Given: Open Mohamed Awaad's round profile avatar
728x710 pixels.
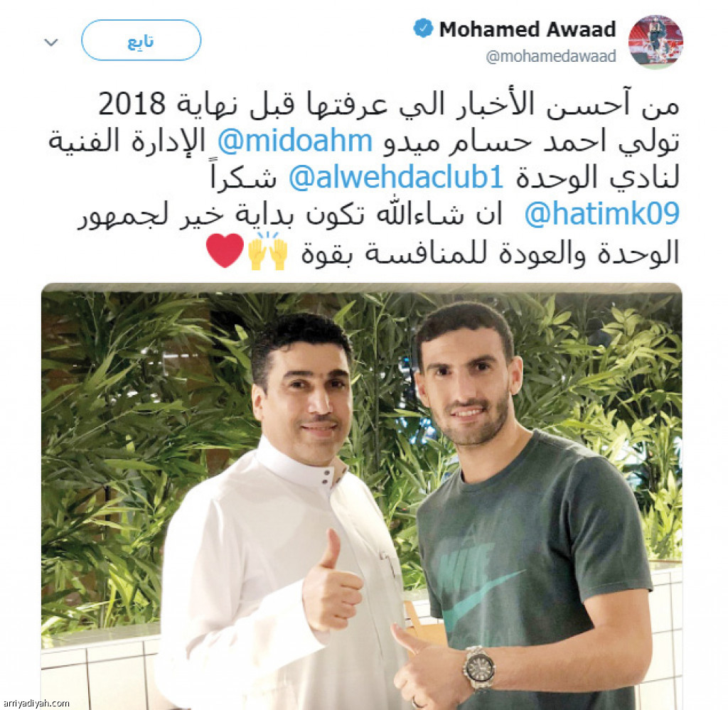Looking at the screenshot, I should point(655,42).
